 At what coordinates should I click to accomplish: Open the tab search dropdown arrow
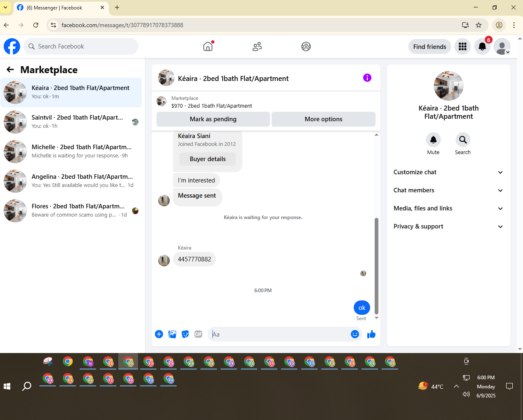point(5,7)
